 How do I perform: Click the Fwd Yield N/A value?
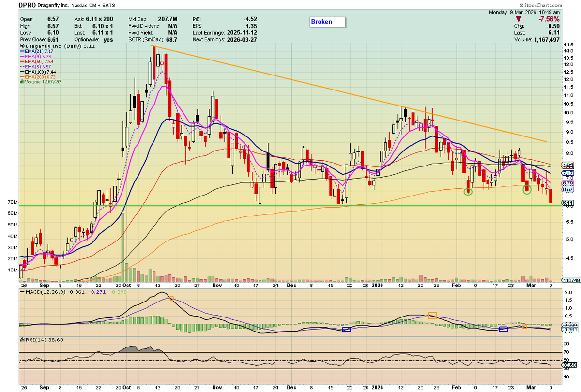[x=172, y=32]
